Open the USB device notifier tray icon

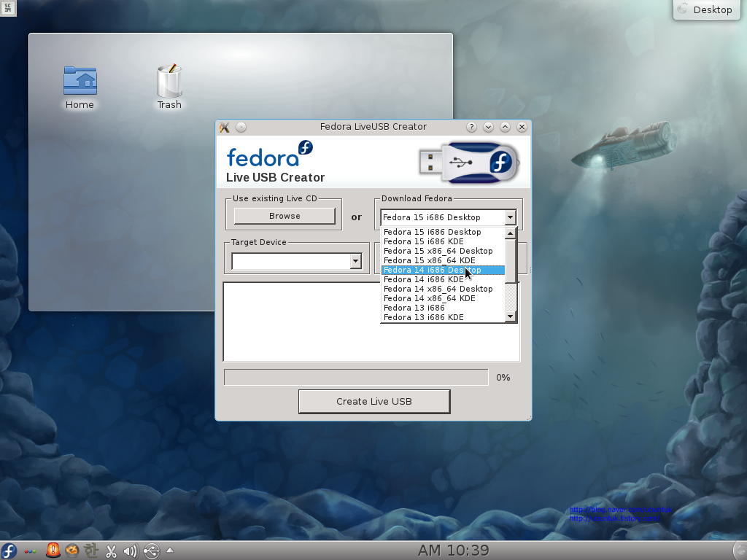pyautogui.click(x=152, y=551)
